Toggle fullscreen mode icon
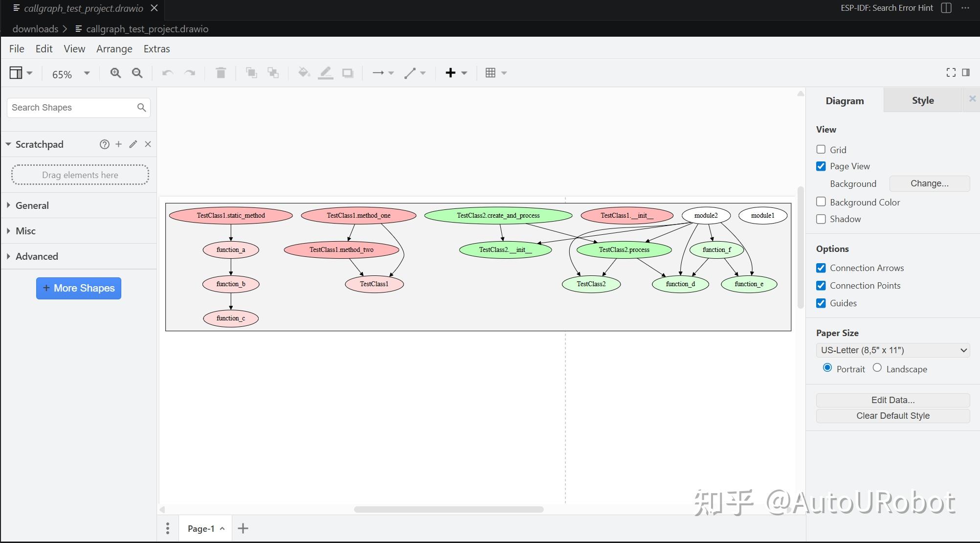Image resolution: width=980 pixels, height=543 pixels. (951, 72)
